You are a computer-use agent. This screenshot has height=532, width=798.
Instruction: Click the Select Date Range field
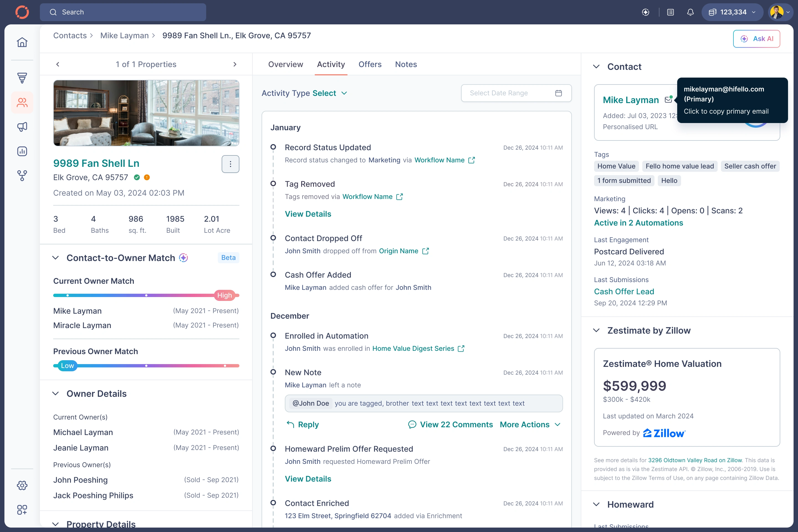point(516,93)
